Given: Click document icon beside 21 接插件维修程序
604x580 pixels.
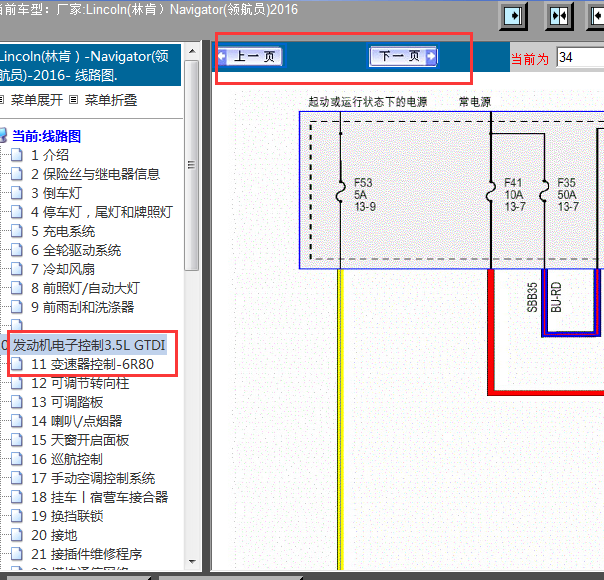Looking at the screenshot, I should pyautogui.click(x=17, y=553).
